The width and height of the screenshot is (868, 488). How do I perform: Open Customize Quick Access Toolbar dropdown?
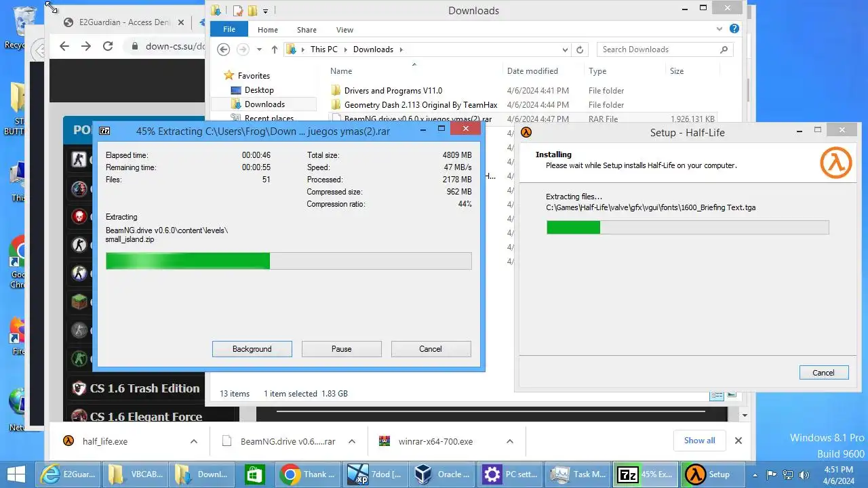coord(265,11)
